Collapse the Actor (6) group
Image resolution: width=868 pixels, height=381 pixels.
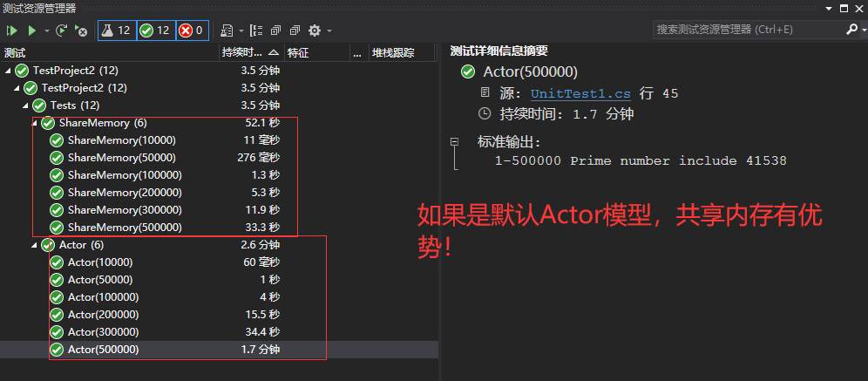[x=34, y=245]
